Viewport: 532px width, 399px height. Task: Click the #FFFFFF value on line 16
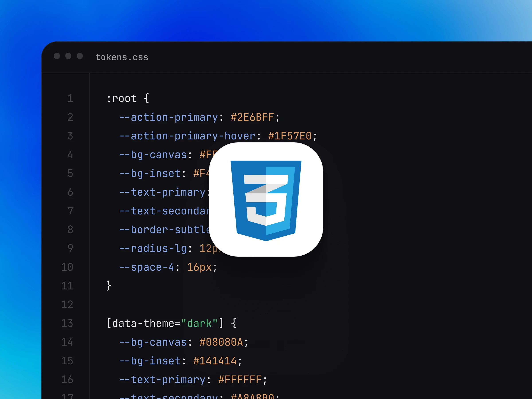240,380
